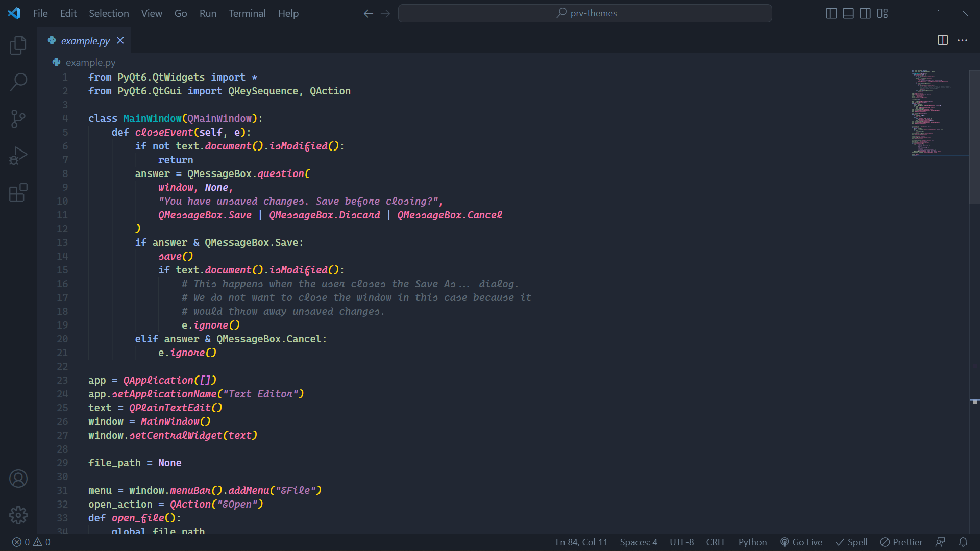Toggle the bottom panel layout button
This screenshot has width=980, height=551.
tap(848, 13)
